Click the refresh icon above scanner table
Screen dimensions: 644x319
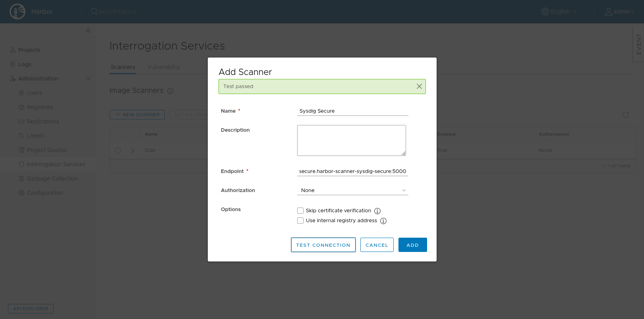click(626, 115)
